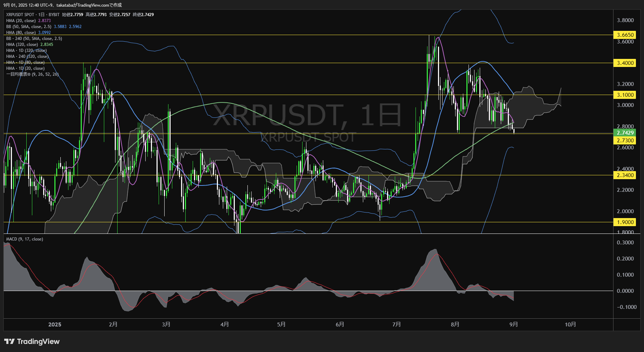The image size is (644, 352).
Task: Click the 3.0000 price axis value
Action: click(x=625, y=105)
